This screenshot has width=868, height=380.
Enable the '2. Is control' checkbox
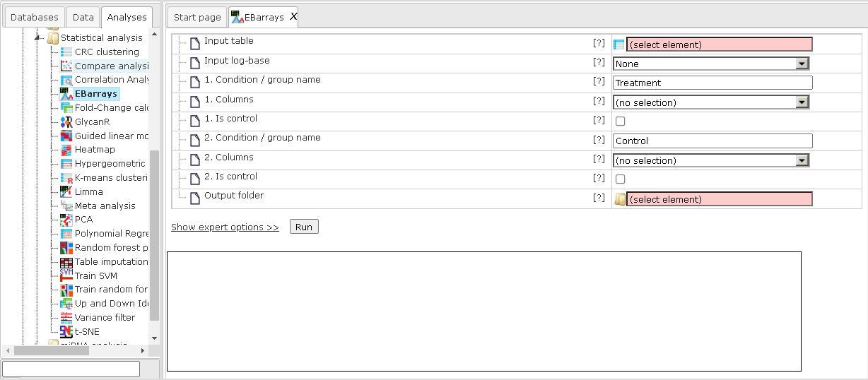[x=621, y=179]
